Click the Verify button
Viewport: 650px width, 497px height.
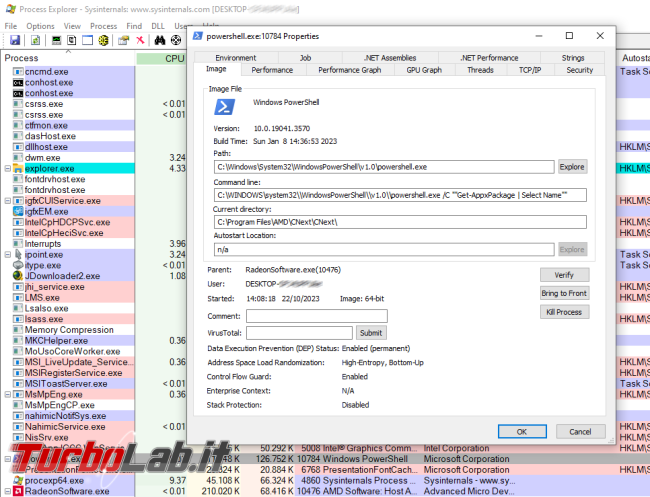click(x=564, y=275)
